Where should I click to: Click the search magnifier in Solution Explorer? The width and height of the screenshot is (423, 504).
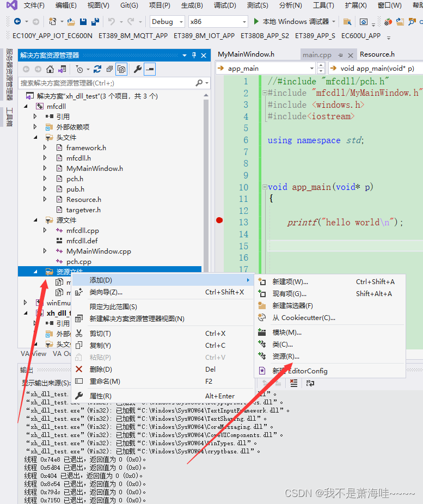click(x=199, y=83)
